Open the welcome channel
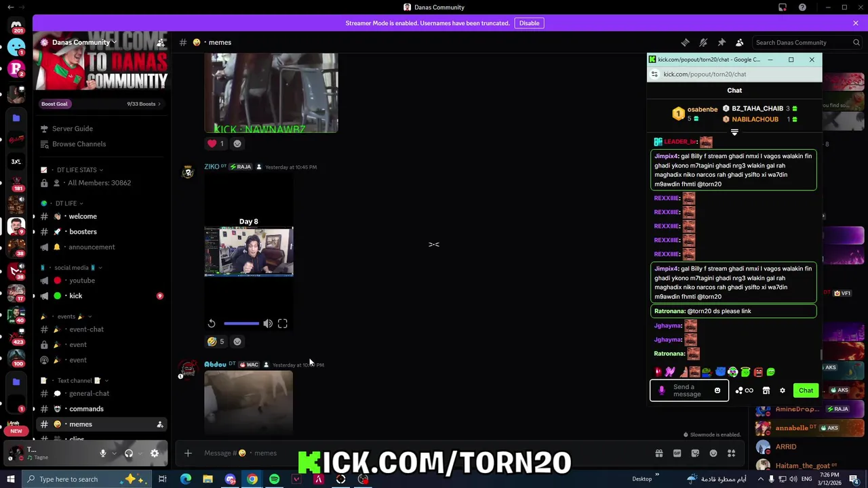The width and height of the screenshot is (868, 488). coord(83,216)
